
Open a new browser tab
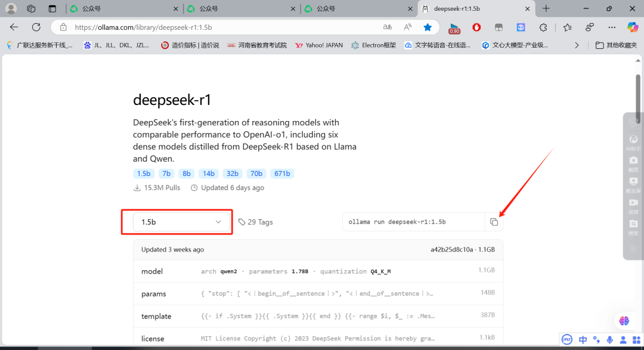tap(546, 8)
